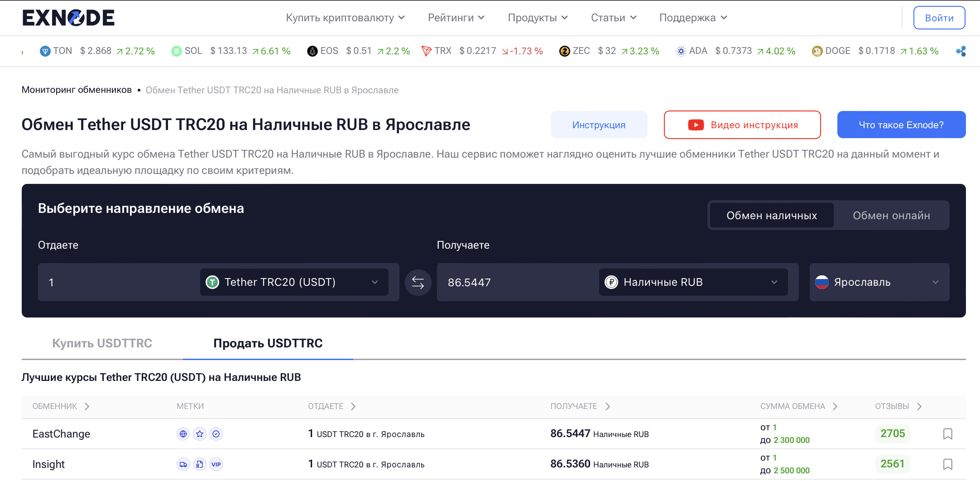This screenshot has width=980, height=481.
Task: Sort table by СУММА ОБМЕНА column
Action: click(799, 406)
